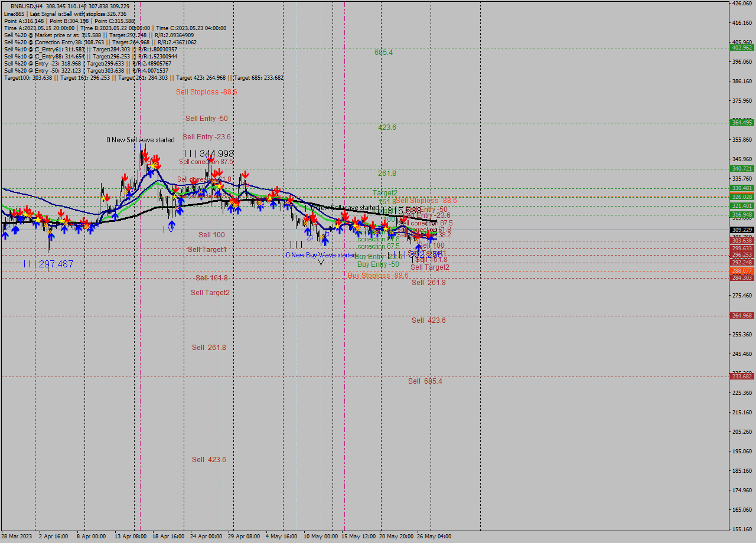Screen dimensions: 756x543
Task: Click the 'Last Signal is:Sell with stoploss:326.736' line
Action: click(71, 14)
